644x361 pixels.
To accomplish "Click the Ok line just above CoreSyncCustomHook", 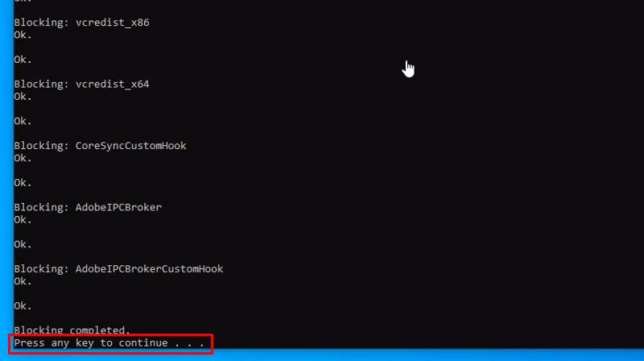I will click(x=23, y=121).
